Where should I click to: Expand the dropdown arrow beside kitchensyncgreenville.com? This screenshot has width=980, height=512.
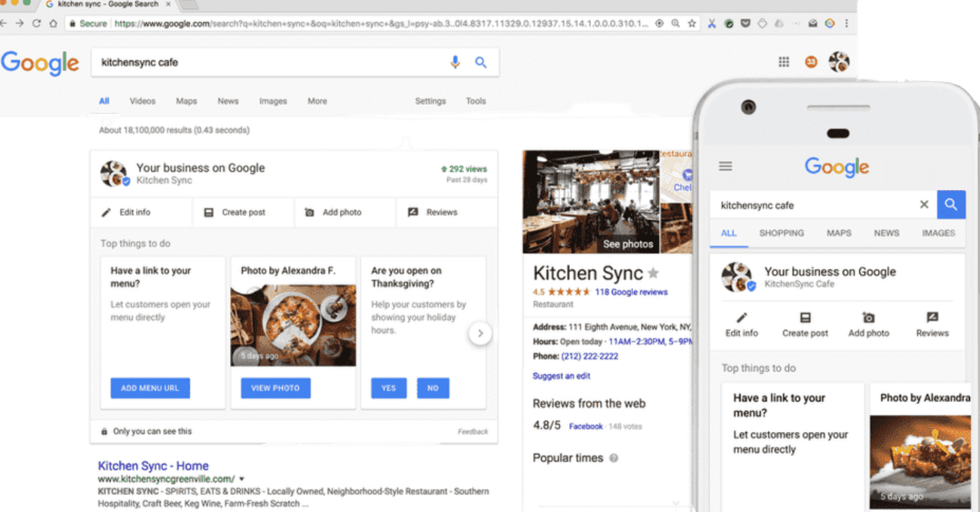tap(242, 479)
